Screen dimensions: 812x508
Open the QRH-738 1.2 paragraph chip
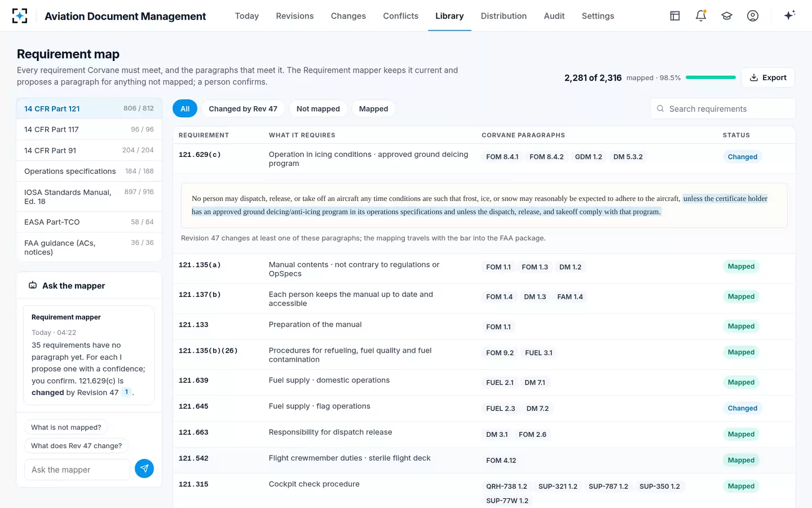507,487
